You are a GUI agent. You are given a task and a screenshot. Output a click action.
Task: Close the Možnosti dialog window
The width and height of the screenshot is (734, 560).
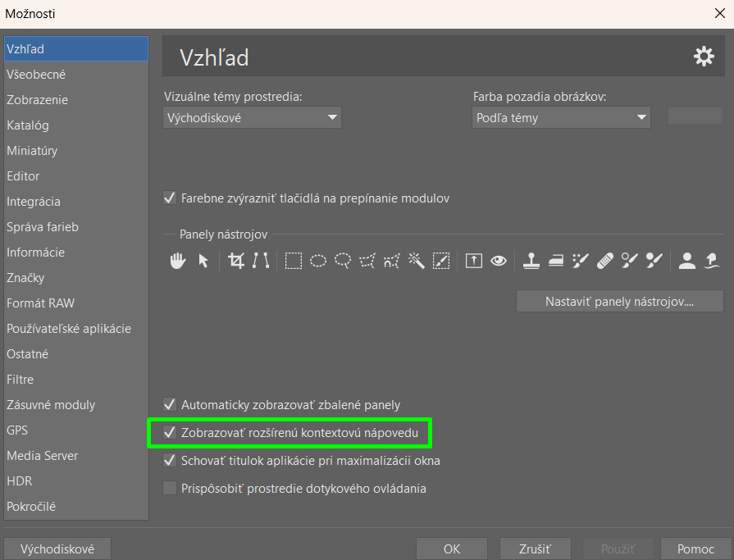coord(720,13)
